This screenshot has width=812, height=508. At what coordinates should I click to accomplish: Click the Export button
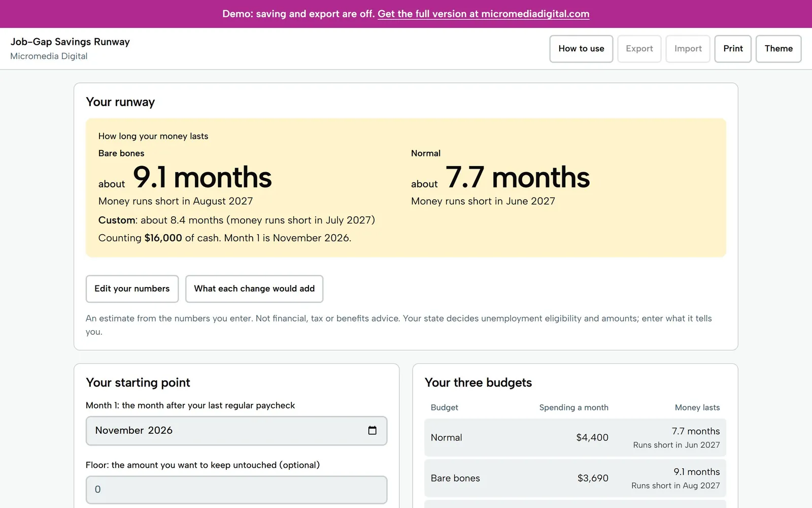click(639, 49)
